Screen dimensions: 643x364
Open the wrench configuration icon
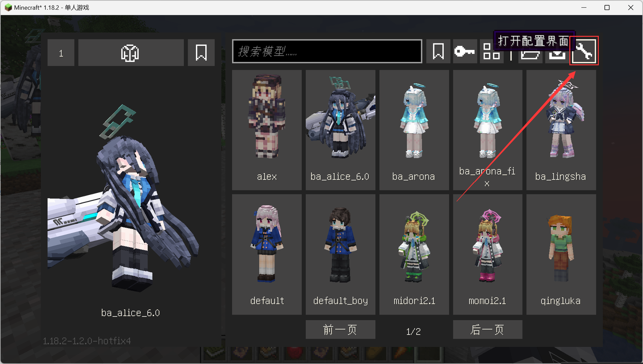[x=584, y=51]
